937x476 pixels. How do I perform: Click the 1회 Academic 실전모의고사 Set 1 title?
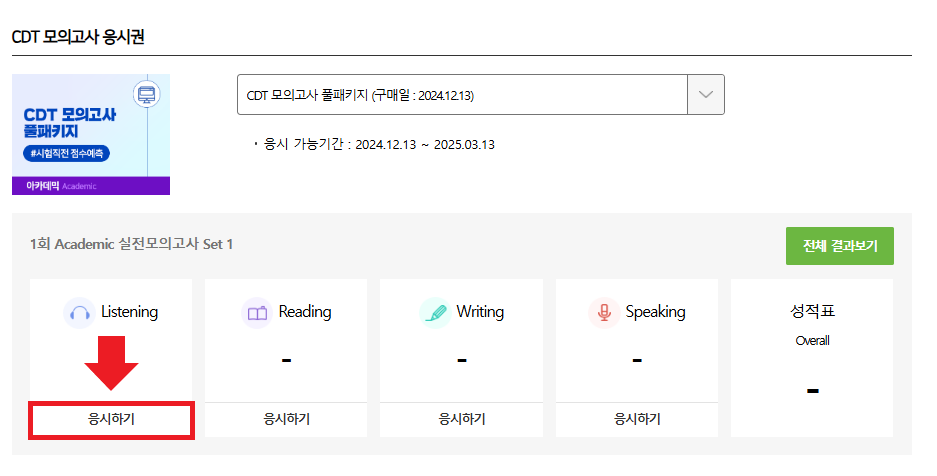click(x=131, y=244)
